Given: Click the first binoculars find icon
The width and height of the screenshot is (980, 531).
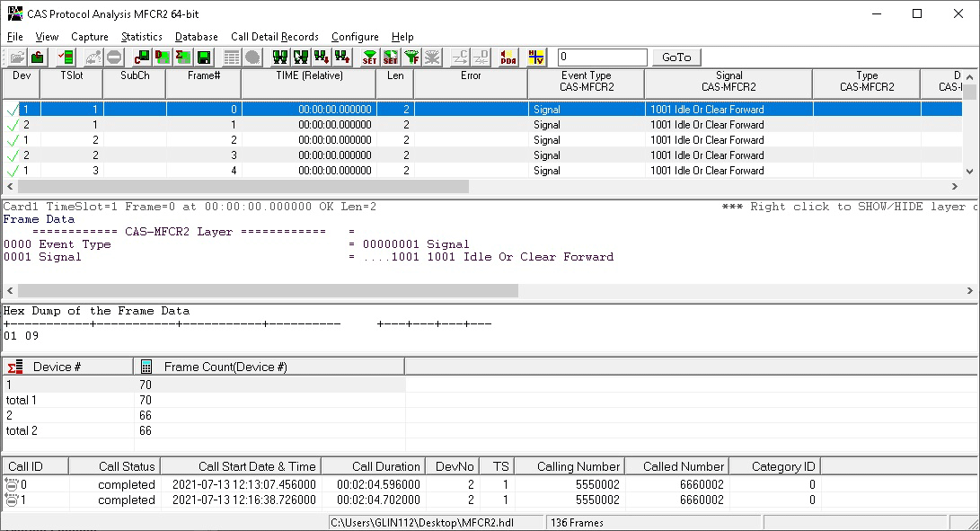Looking at the screenshot, I should coord(280,58).
